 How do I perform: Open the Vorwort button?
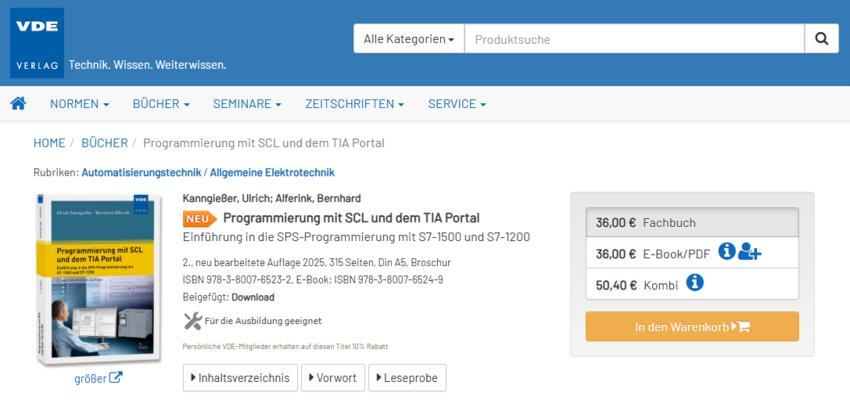(333, 378)
